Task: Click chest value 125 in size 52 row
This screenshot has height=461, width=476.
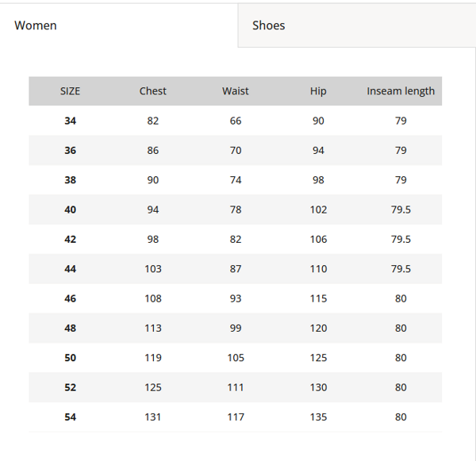Action: click(x=152, y=387)
